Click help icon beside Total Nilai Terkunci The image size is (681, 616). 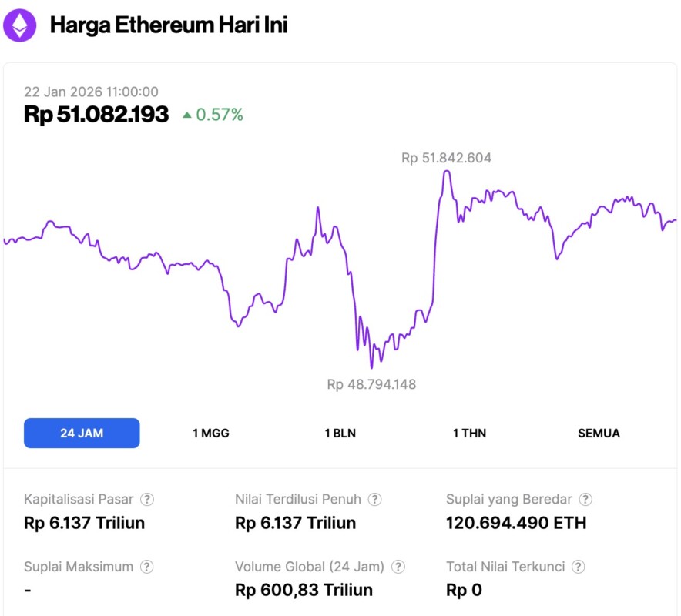click(x=579, y=567)
